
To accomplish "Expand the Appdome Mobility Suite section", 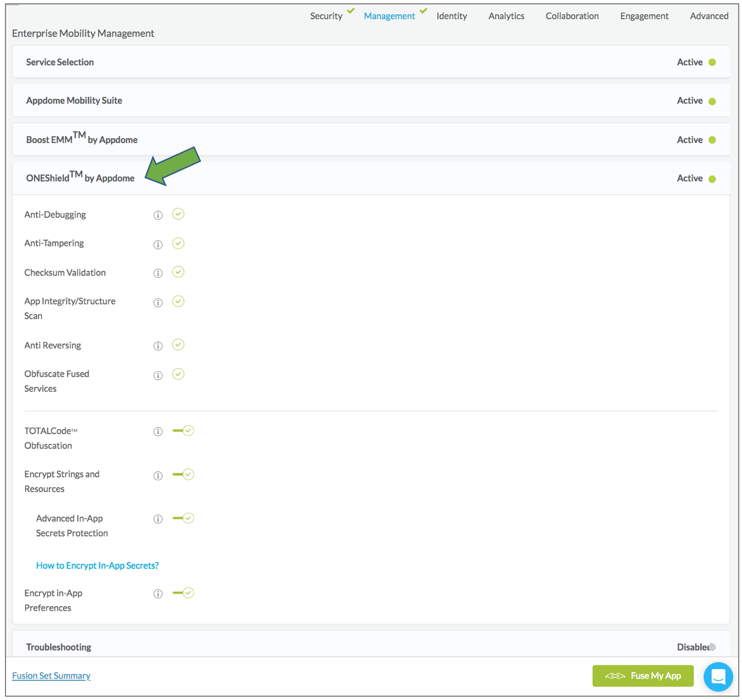I will [x=371, y=101].
